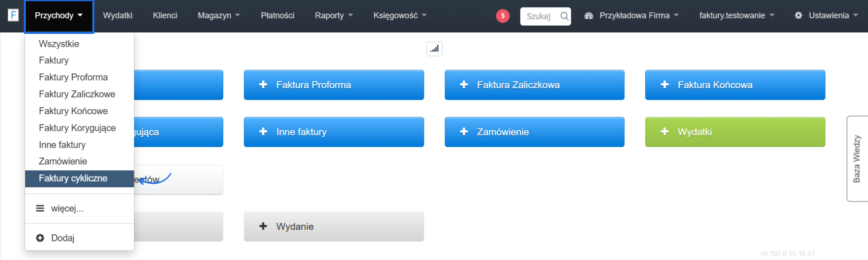Expand the Raporty dropdown
868x260 pixels.
(334, 15)
